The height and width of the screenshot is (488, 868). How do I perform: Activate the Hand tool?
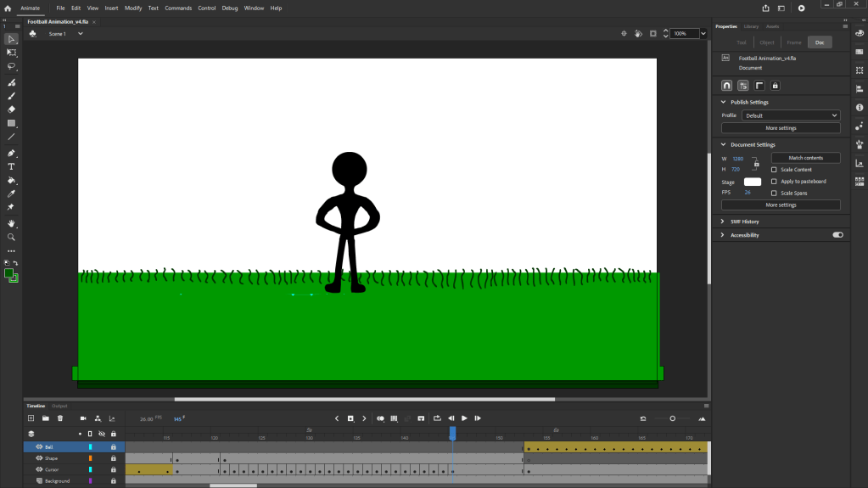12,223
